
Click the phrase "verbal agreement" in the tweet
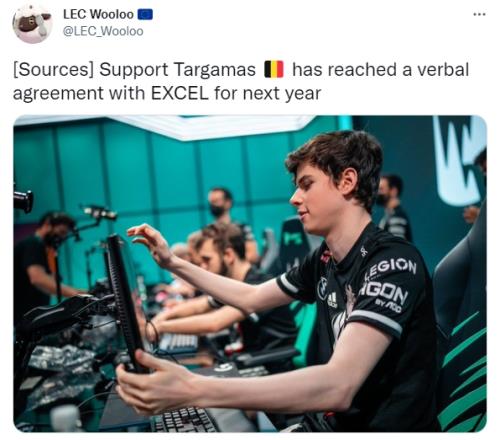pos(241,81)
